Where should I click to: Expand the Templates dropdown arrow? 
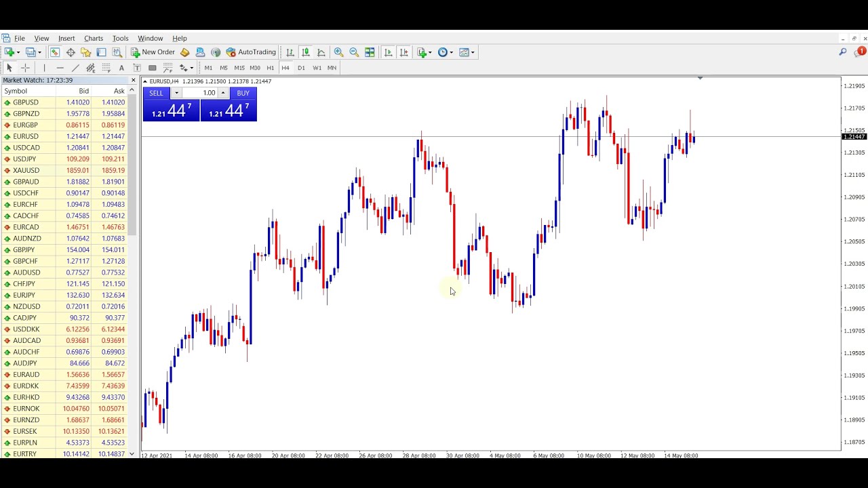[x=472, y=52]
